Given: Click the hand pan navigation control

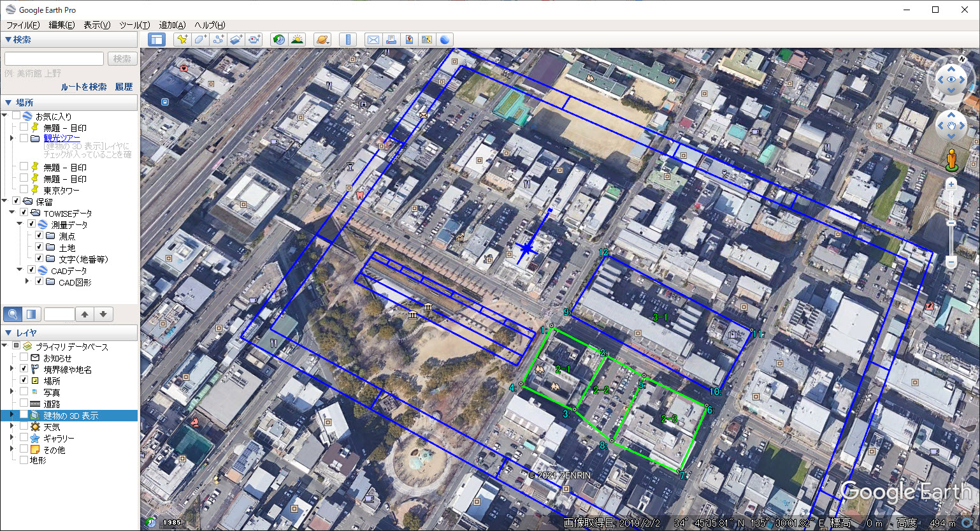Looking at the screenshot, I should point(951,126).
